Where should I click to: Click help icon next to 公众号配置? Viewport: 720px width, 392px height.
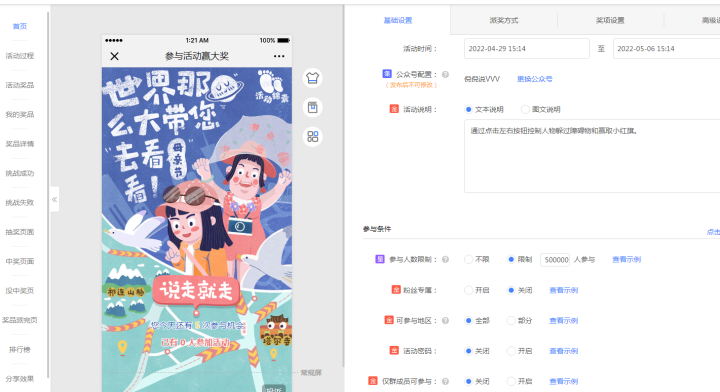coord(445,74)
